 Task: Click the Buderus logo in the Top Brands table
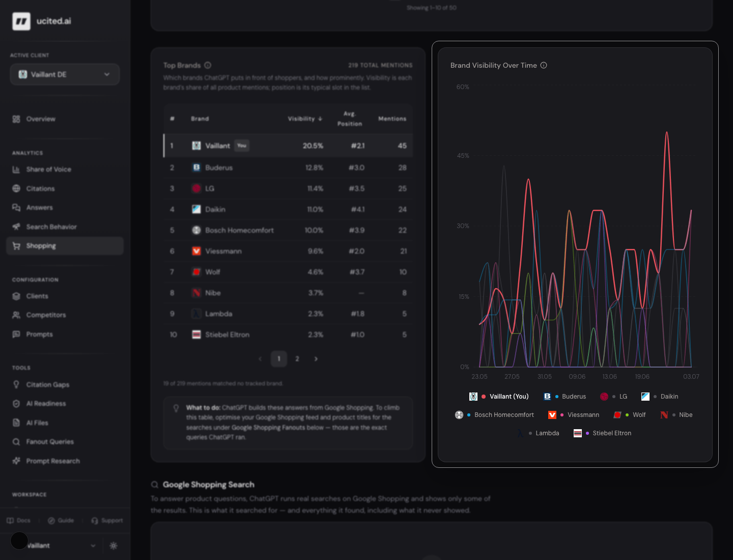click(196, 167)
